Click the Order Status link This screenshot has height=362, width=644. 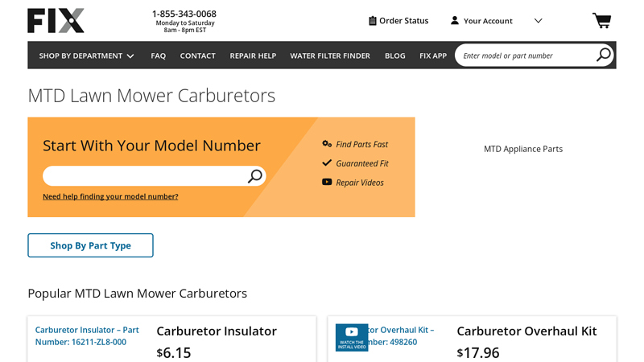click(x=404, y=21)
